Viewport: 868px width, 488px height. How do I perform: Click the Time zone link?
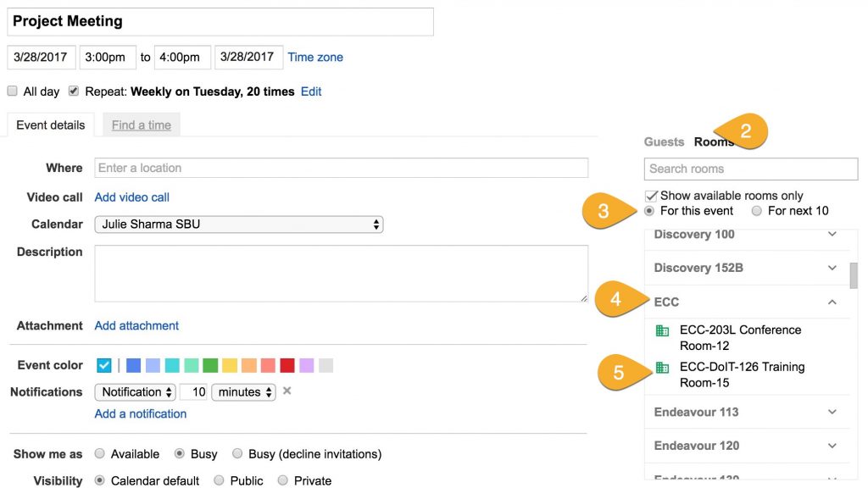click(315, 58)
